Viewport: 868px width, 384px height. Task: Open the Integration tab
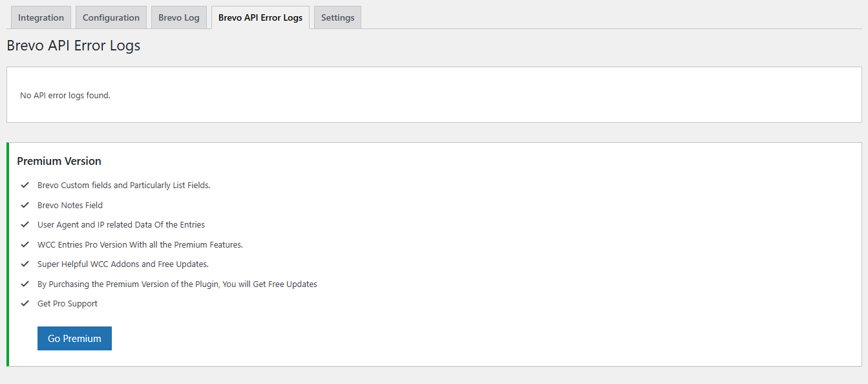[x=41, y=17]
